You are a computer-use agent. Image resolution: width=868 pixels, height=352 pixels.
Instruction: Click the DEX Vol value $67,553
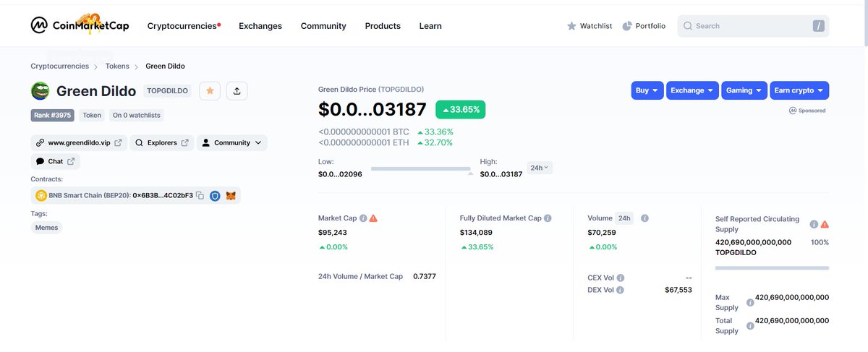[x=678, y=290]
